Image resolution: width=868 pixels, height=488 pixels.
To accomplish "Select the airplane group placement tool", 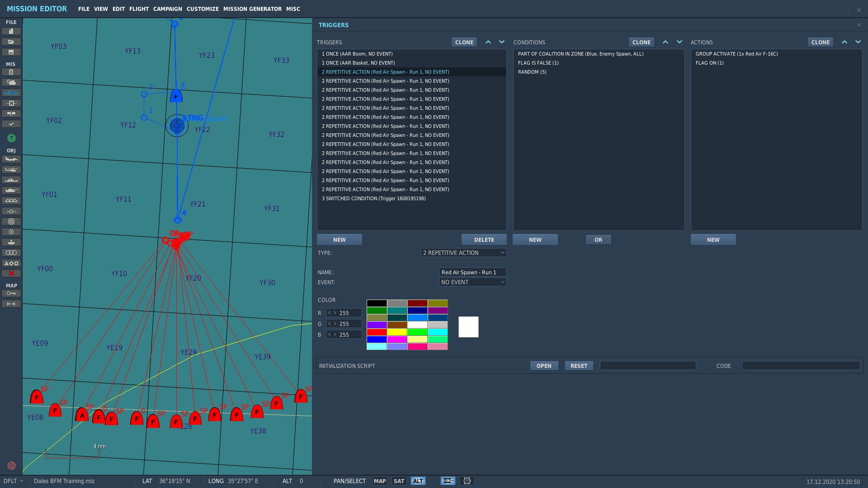I will [11, 159].
